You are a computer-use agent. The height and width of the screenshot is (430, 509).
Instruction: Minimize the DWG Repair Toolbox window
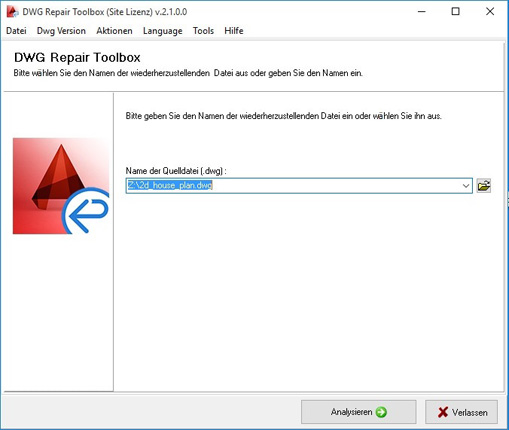tap(422, 12)
